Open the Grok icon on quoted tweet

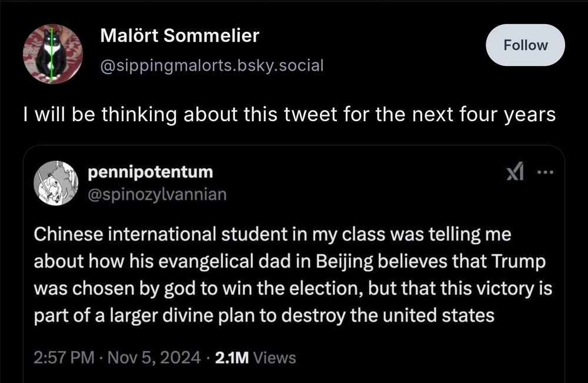[x=515, y=174]
